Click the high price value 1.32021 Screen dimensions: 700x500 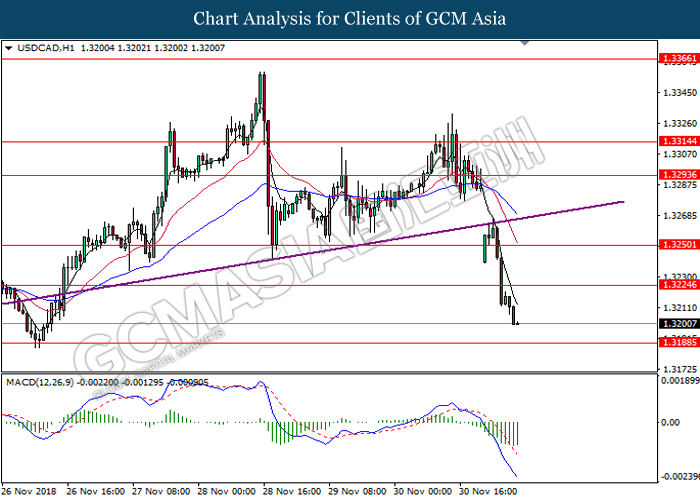pyautogui.click(x=134, y=48)
